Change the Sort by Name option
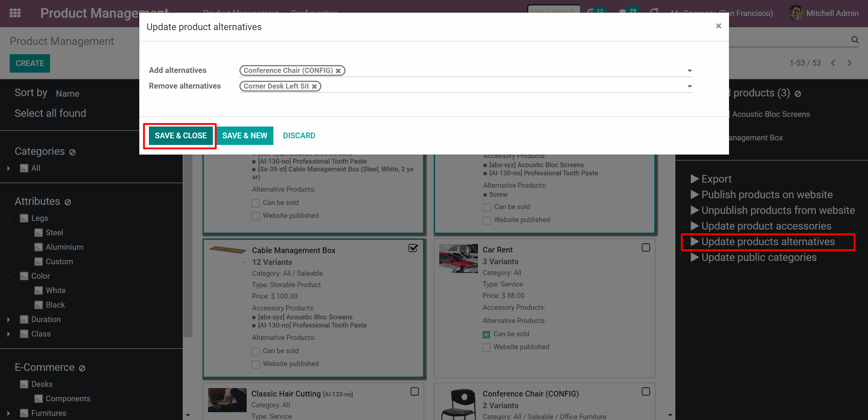 point(68,94)
